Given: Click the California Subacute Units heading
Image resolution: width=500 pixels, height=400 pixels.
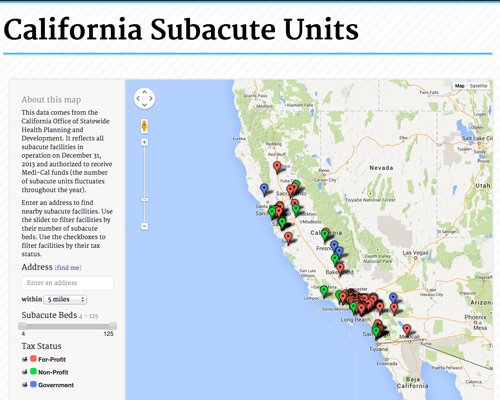Looking at the screenshot, I should click(181, 29).
